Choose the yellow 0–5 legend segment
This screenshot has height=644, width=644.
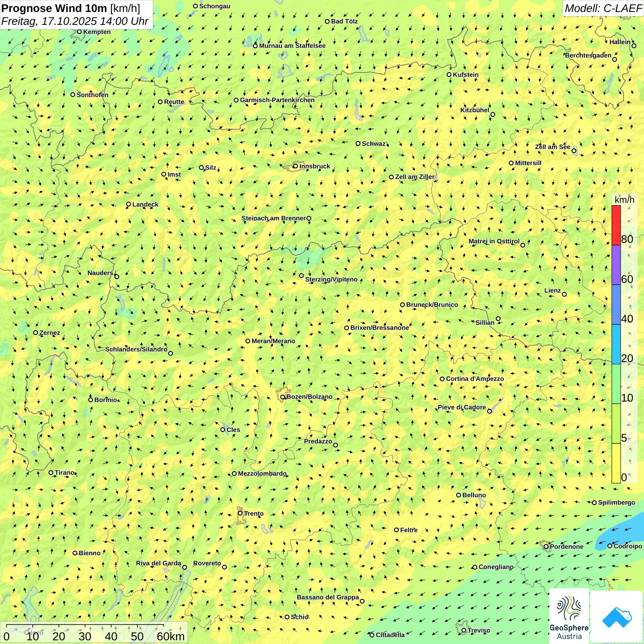click(x=616, y=463)
